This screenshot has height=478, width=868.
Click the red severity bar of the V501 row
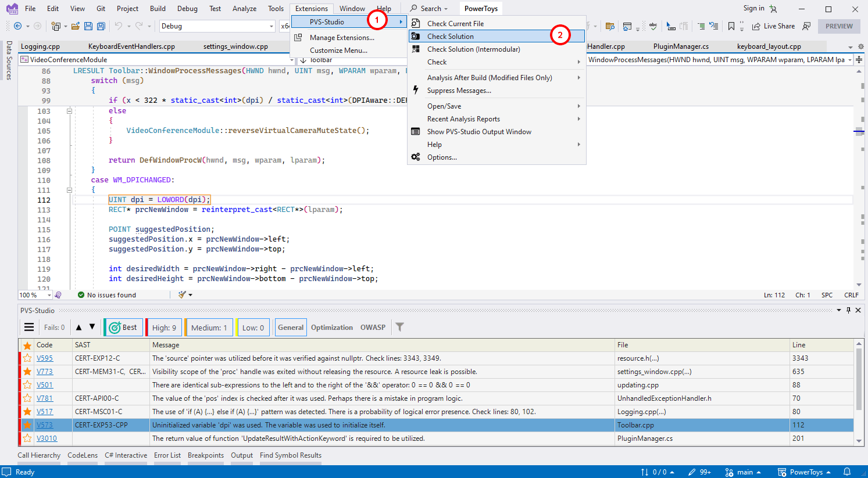pyautogui.click(x=20, y=385)
